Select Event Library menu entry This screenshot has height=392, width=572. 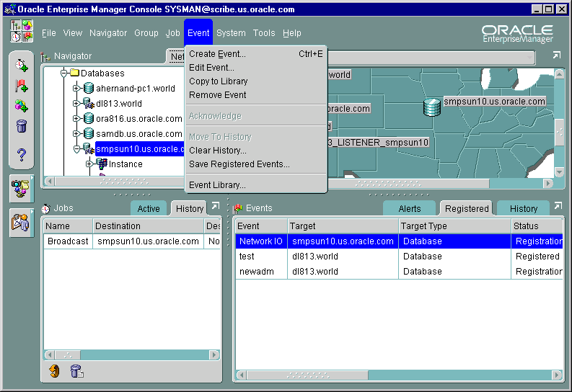click(x=217, y=185)
